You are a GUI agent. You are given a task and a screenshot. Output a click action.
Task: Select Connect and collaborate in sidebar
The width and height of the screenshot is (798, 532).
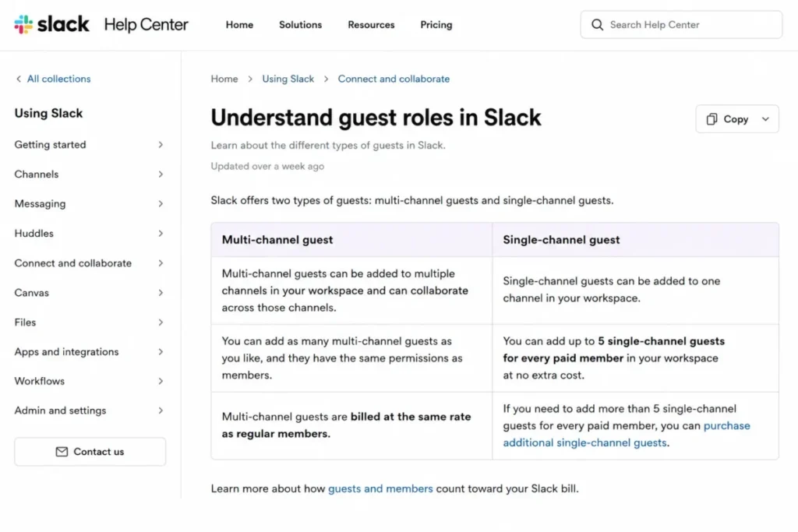tap(72, 263)
